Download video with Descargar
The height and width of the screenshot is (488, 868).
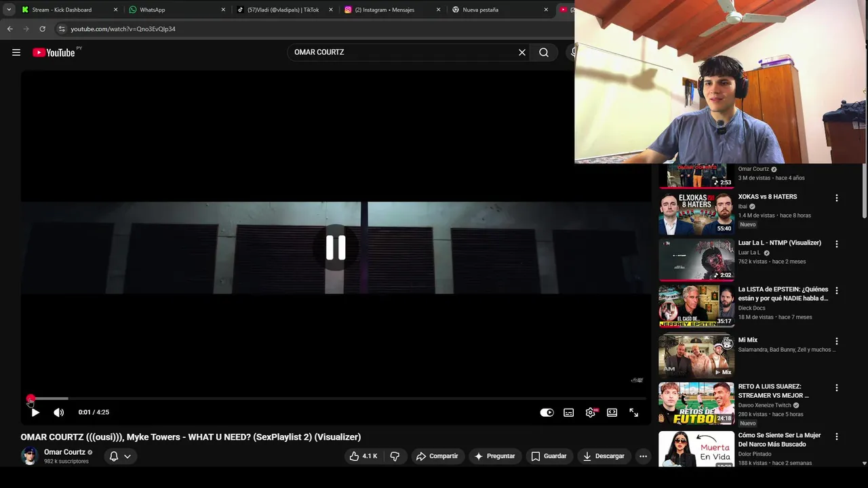(604, 456)
